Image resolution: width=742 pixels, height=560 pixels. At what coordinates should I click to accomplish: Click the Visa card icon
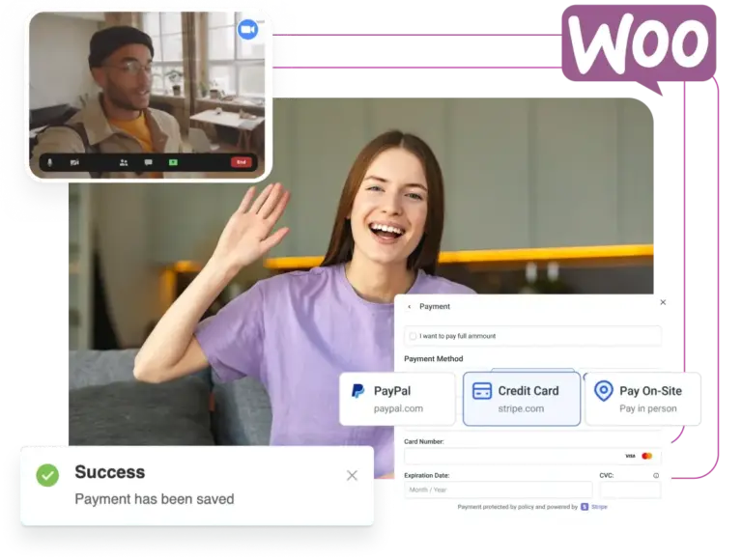coord(630,456)
